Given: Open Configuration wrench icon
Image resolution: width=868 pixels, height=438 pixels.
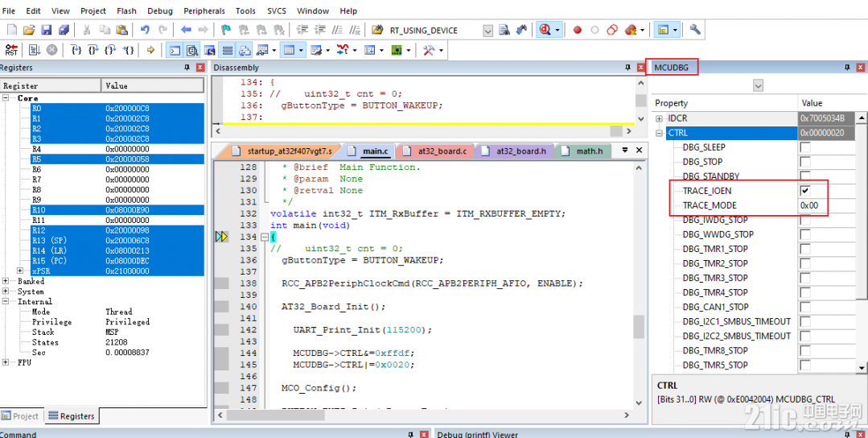Looking at the screenshot, I should (695, 30).
